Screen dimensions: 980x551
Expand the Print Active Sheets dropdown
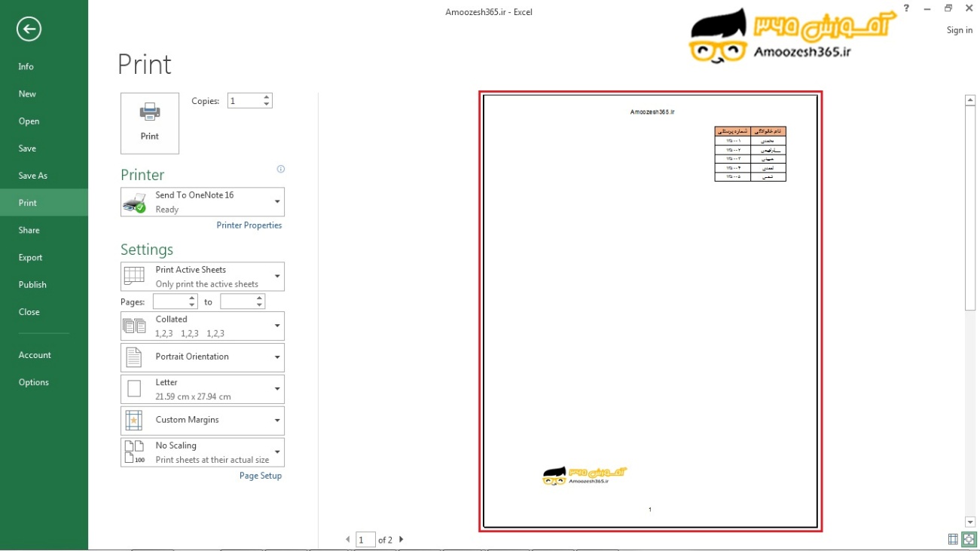[203, 277]
